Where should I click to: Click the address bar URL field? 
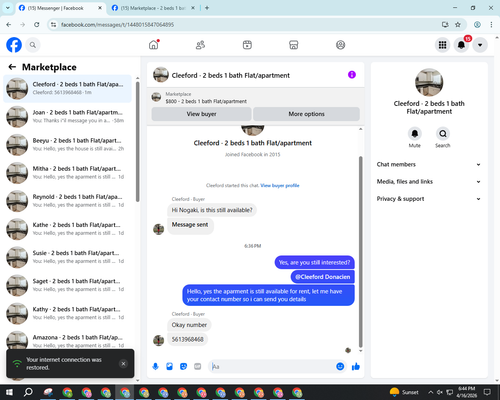point(247,25)
